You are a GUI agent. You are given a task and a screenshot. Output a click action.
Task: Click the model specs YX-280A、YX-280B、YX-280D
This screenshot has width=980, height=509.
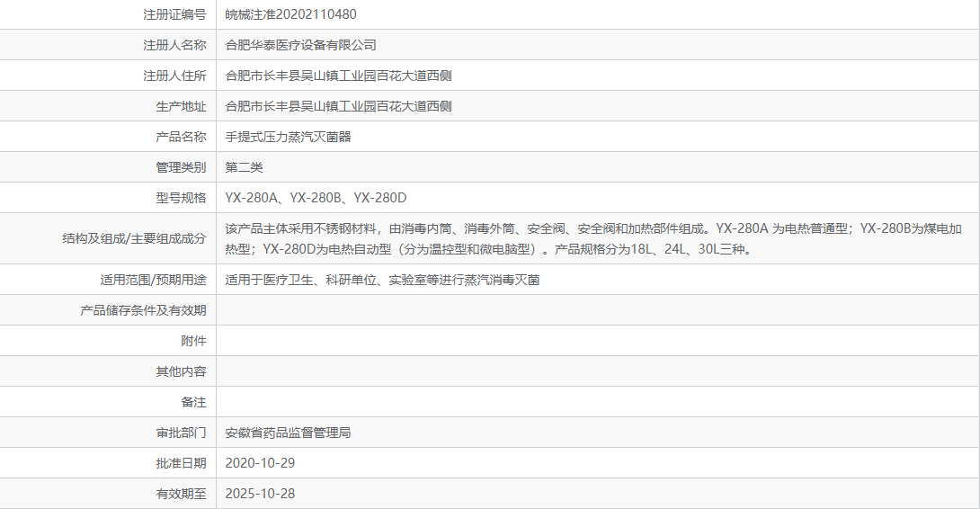(316, 198)
